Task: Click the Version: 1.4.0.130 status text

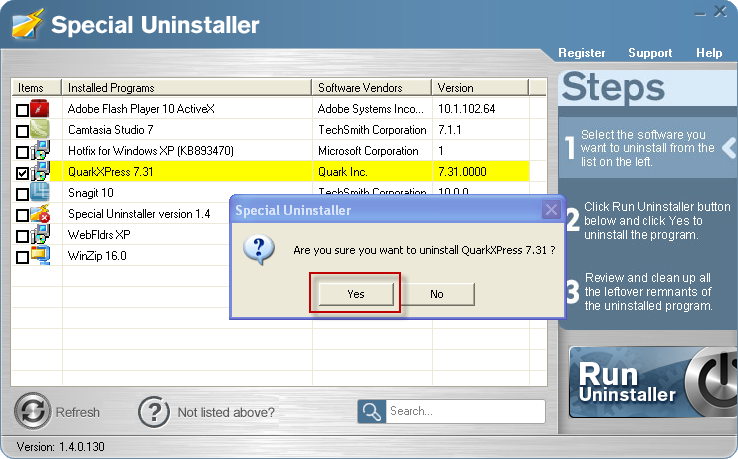Action: (61, 446)
